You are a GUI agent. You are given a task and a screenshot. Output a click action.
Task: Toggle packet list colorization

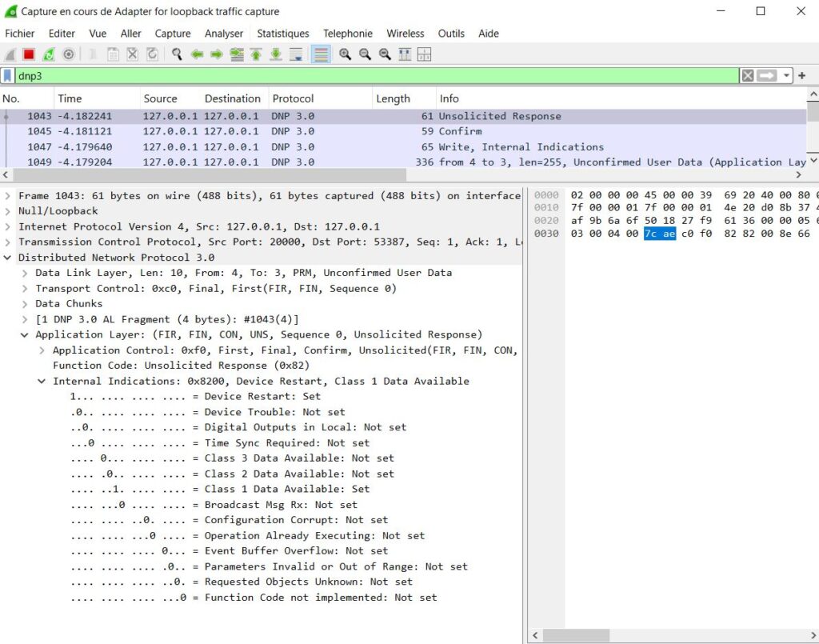tap(322, 54)
